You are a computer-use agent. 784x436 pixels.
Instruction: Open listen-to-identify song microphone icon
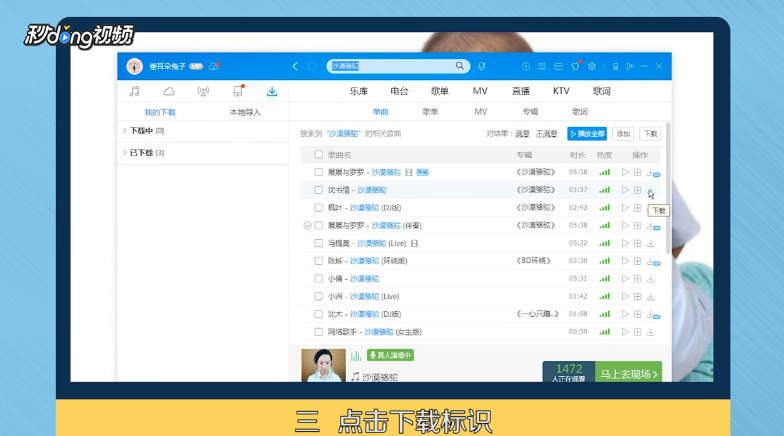[x=482, y=66]
